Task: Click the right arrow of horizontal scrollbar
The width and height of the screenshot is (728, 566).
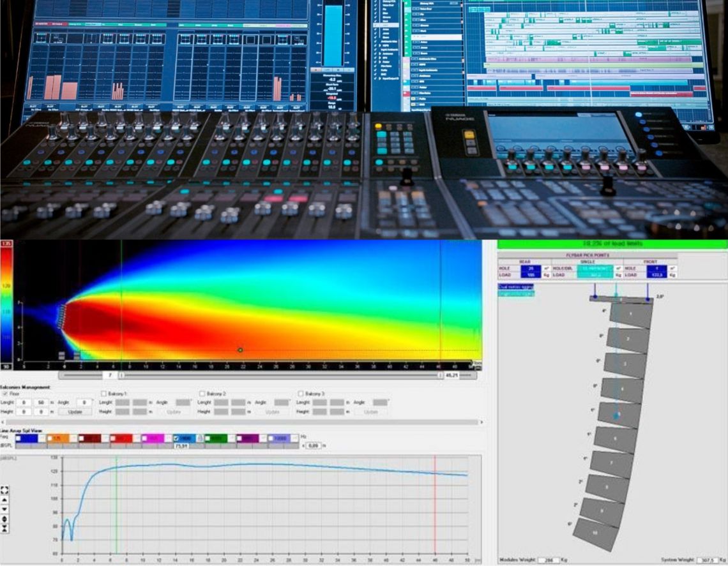Action: (482, 422)
